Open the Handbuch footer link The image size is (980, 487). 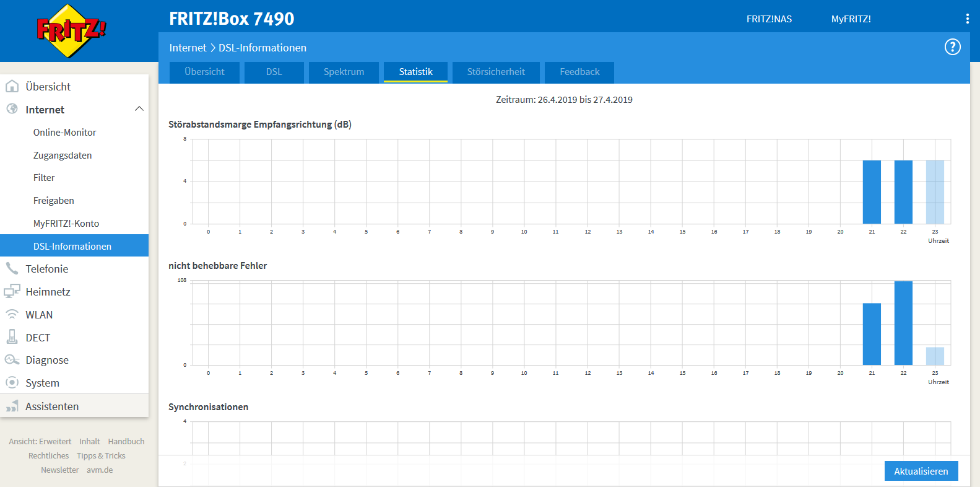point(126,441)
